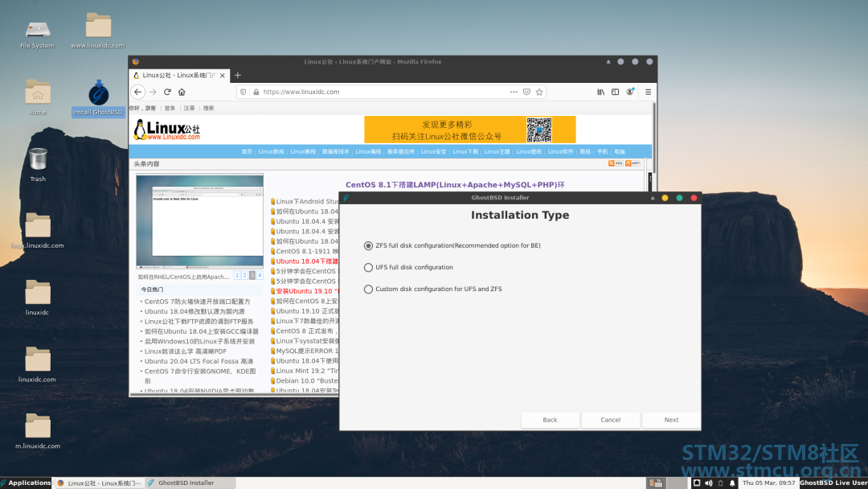Go to Firefox home page
Image resolution: width=868 pixels, height=489 pixels.
coord(182,92)
